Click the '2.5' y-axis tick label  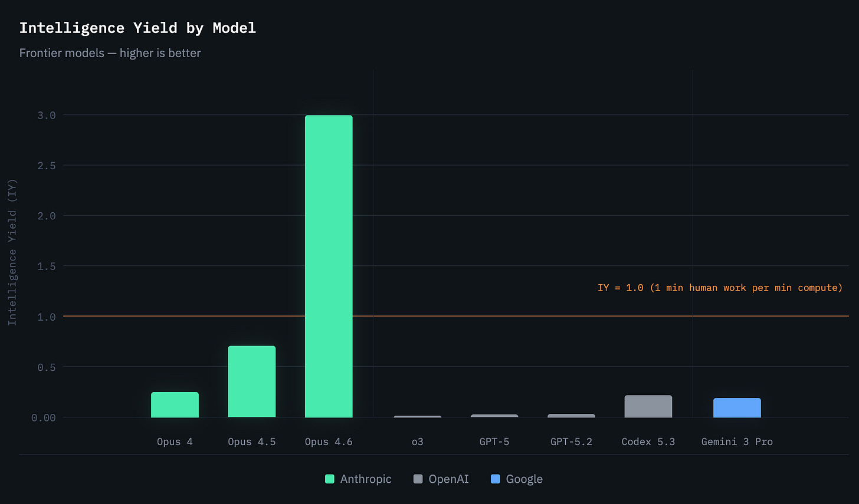coord(47,166)
